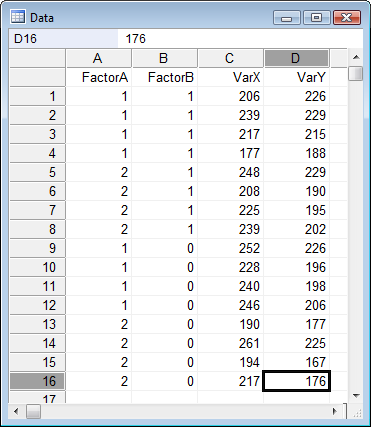371x427 pixels.
Task: Click VarY cell with value 198
Action: pyautogui.click(x=297, y=286)
